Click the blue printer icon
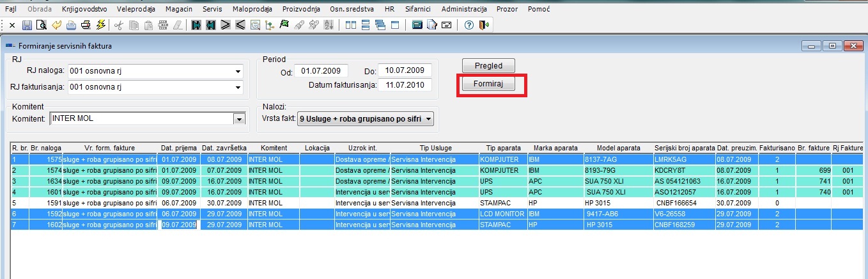868x279 pixels. (71, 26)
